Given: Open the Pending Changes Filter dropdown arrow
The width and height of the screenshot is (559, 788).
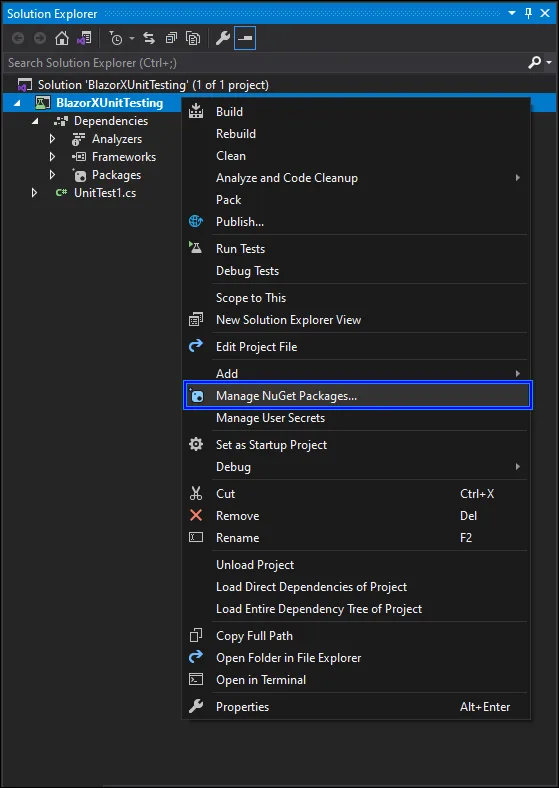Looking at the screenshot, I should click(132, 39).
